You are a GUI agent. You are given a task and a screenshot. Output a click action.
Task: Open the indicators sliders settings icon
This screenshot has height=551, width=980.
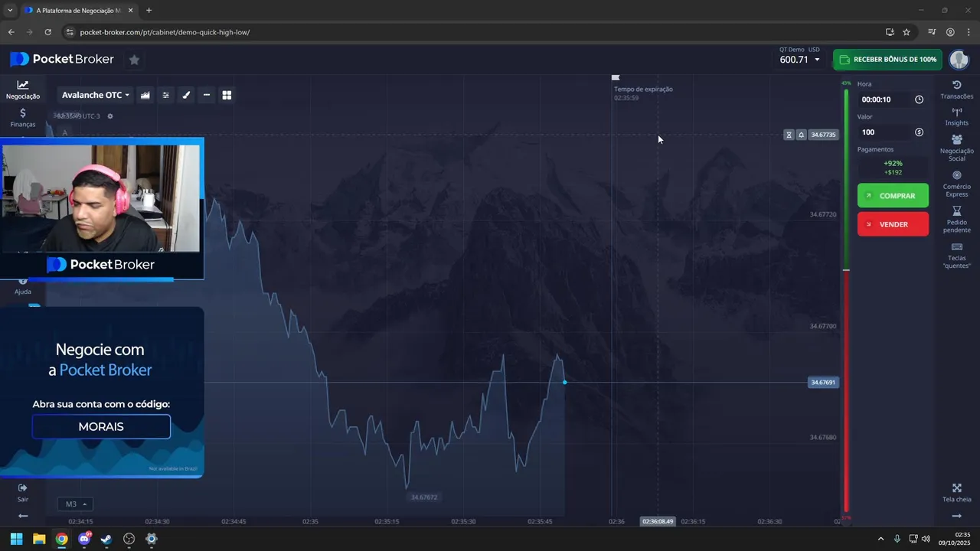pos(165,95)
